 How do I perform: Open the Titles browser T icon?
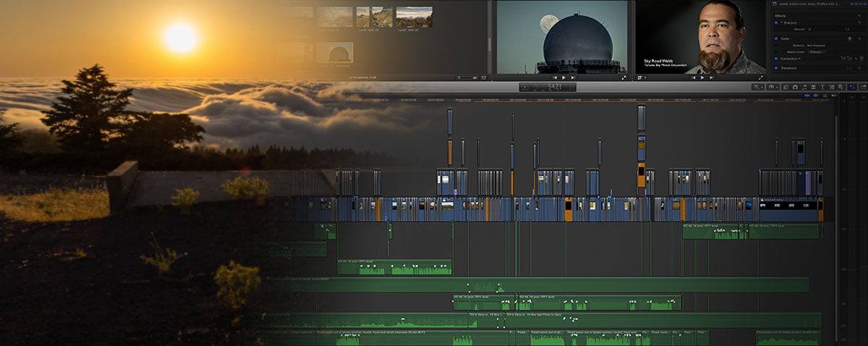pos(822,87)
